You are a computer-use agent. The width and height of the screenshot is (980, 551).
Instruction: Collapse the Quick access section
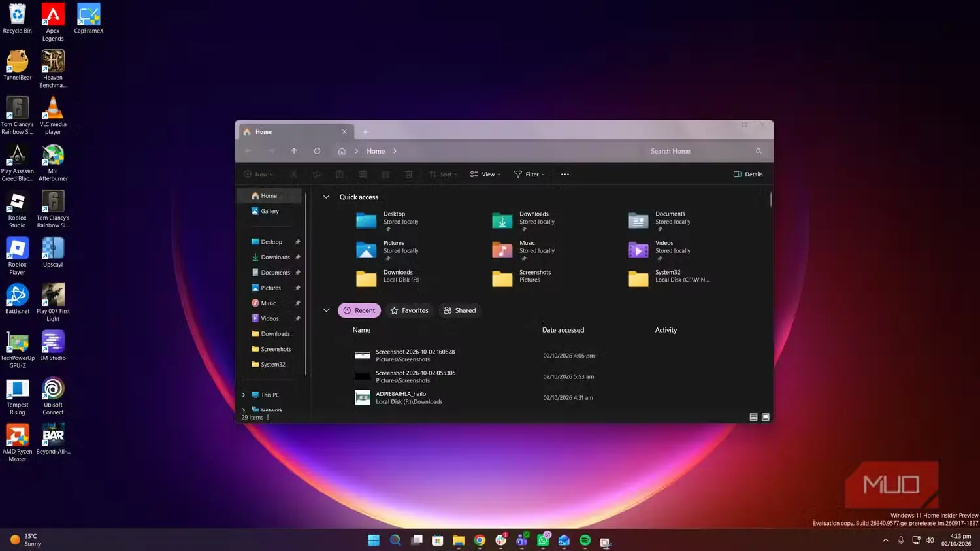[326, 197]
